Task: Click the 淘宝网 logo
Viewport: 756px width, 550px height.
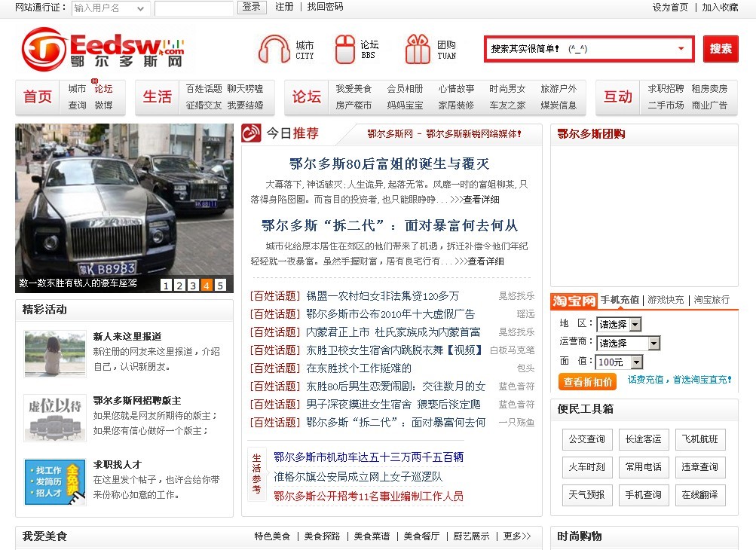Action: (x=574, y=301)
